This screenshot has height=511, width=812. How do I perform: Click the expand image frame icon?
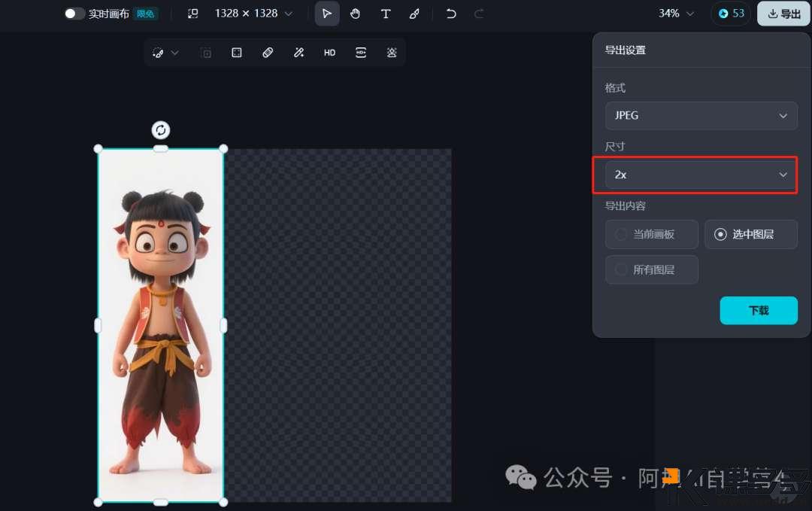pyautogui.click(x=237, y=53)
